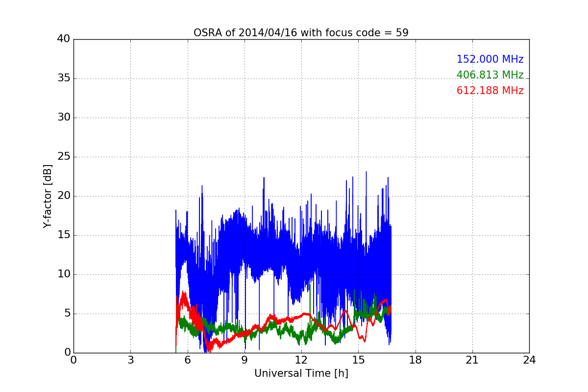Click the y-axis tick label 10
This screenshot has width=588, height=392.
[x=64, y=274]
